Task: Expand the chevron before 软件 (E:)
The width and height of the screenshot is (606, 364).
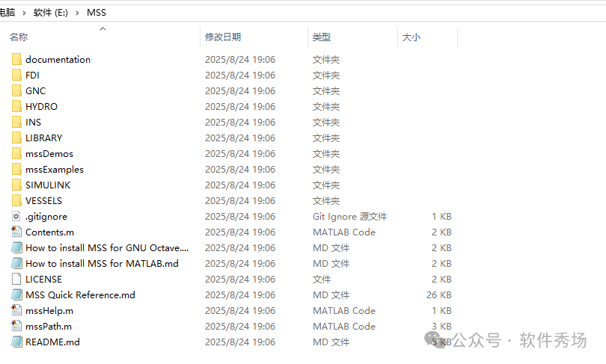Action: point(24,13)
